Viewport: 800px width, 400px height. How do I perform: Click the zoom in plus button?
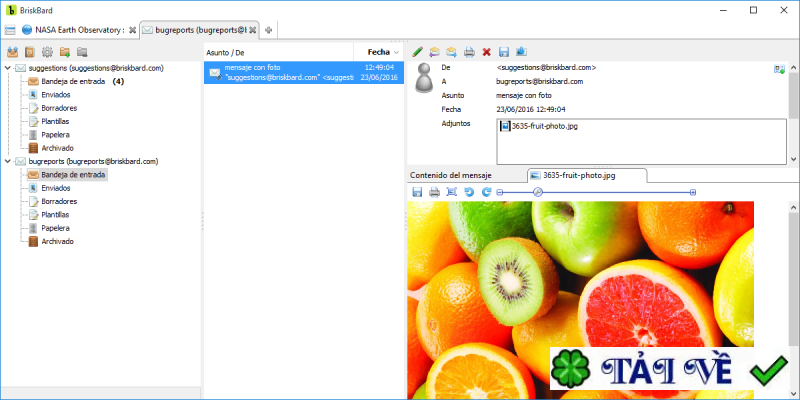[x=693, y=192]
